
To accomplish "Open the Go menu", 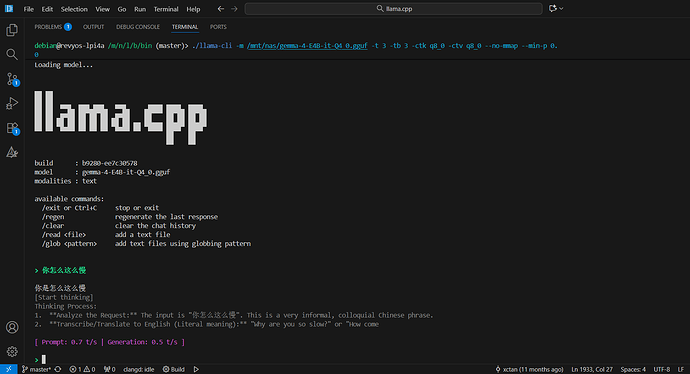I will 122,9.
